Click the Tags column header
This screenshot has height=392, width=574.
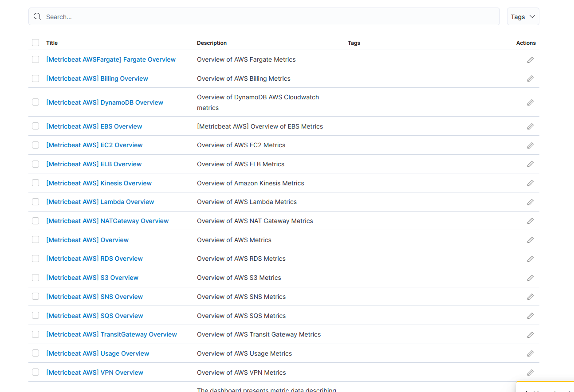click(354, 43)
